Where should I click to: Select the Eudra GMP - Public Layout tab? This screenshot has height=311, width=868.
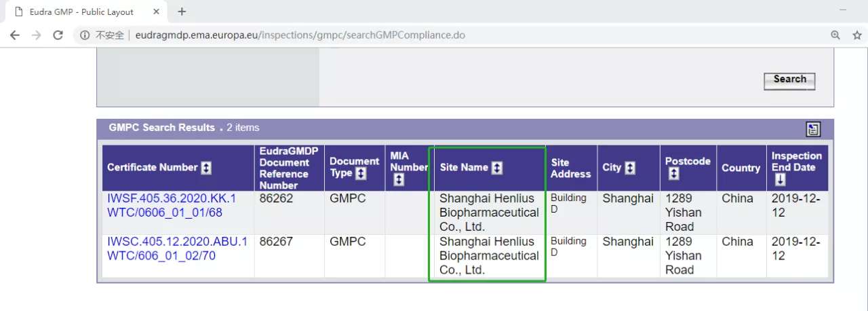tap(81, 12)
